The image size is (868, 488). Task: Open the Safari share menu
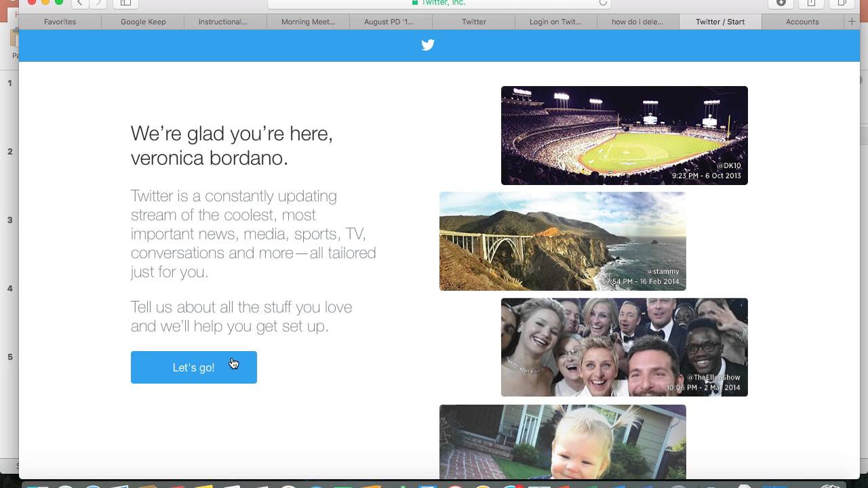811,3
